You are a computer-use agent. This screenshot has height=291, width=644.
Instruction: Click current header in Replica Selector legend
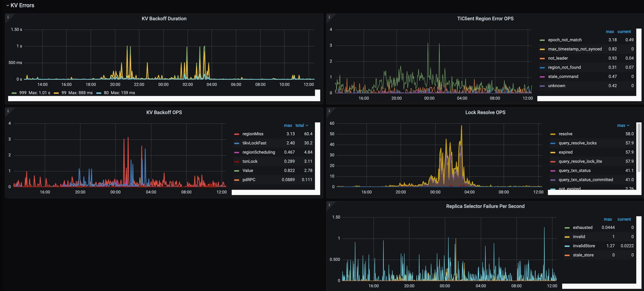tap(624, 220)
